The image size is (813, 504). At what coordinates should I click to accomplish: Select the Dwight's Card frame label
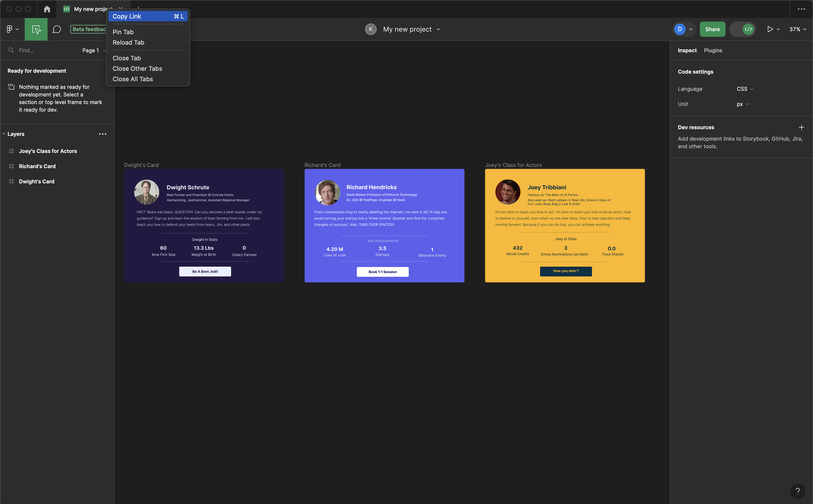point(141,165)
